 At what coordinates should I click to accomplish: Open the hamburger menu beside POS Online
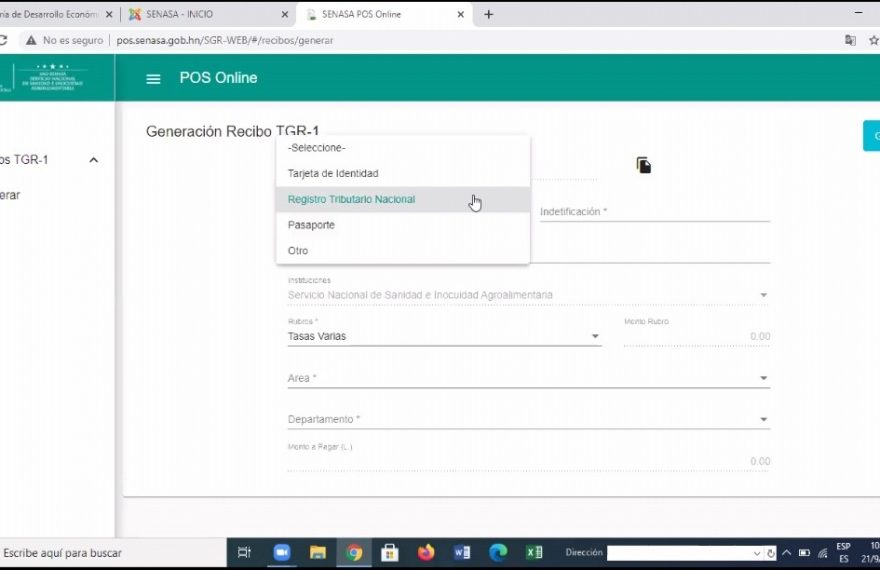coord(153,79)
